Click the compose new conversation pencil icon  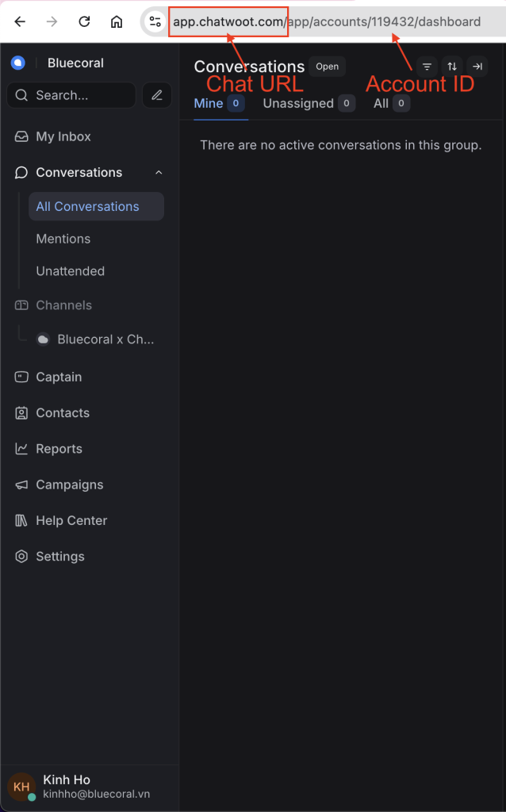pos(157,95)
